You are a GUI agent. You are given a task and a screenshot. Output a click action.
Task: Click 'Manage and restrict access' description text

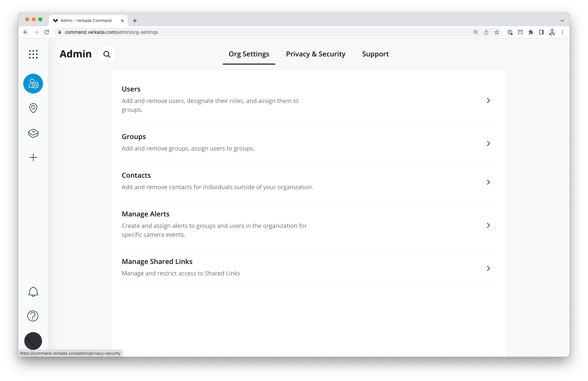click(181, 273)
